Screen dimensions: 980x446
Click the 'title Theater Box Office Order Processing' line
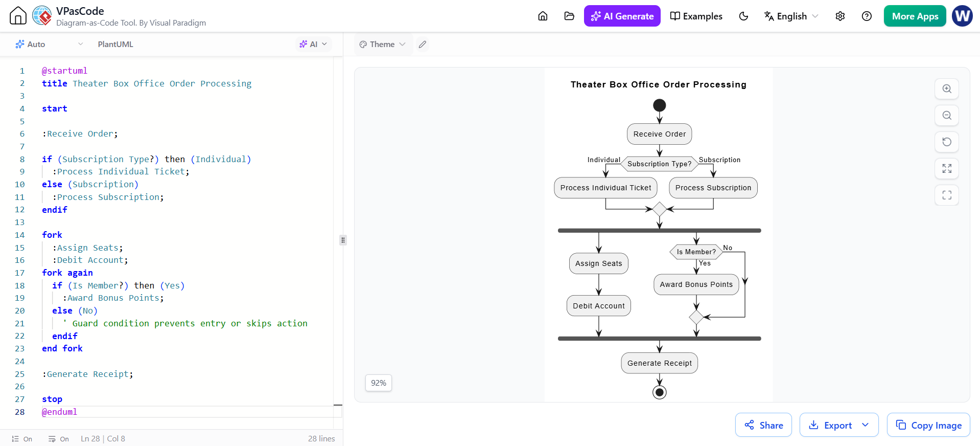point(147,83)
